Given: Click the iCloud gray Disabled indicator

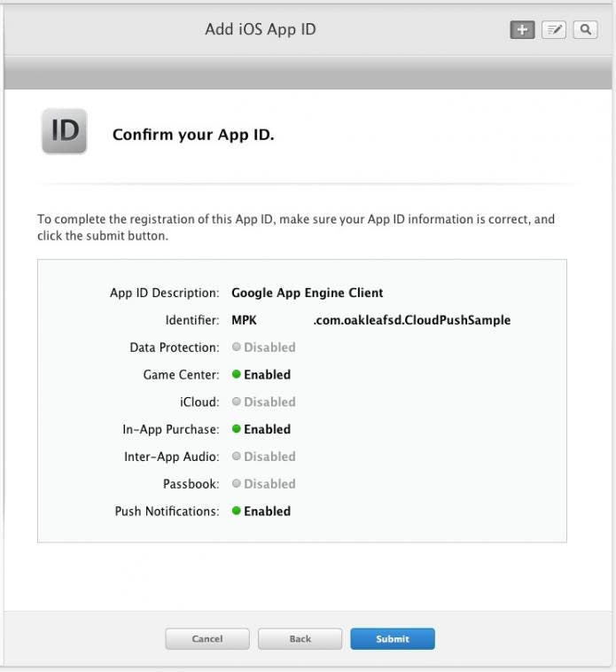Looking at the screenshot, I should click(236, 402).
